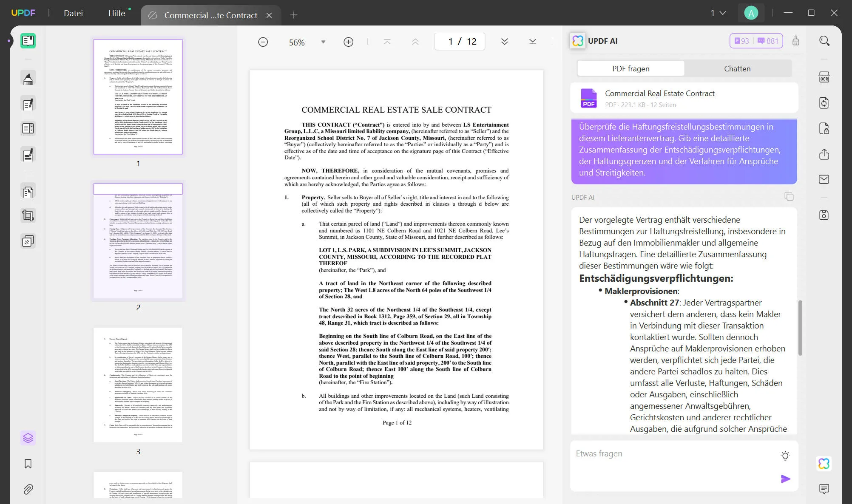852x504 pixels.
Task: Toggle the layers panel icon
Action: click(x=28, y=438)
